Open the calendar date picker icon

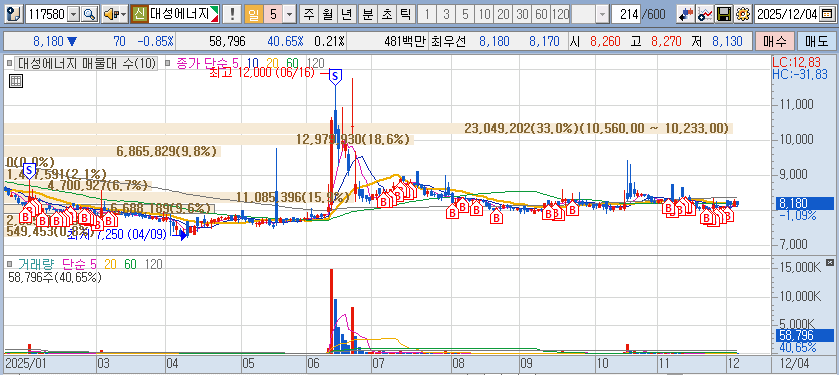[827, 14]
